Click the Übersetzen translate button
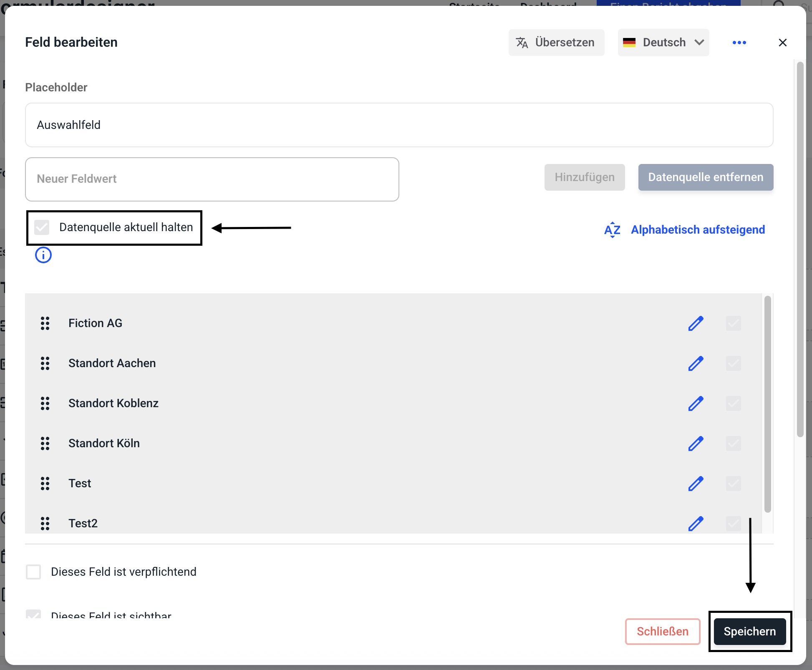This screenshot has width=812, height=670. click(x=556, y=43)
